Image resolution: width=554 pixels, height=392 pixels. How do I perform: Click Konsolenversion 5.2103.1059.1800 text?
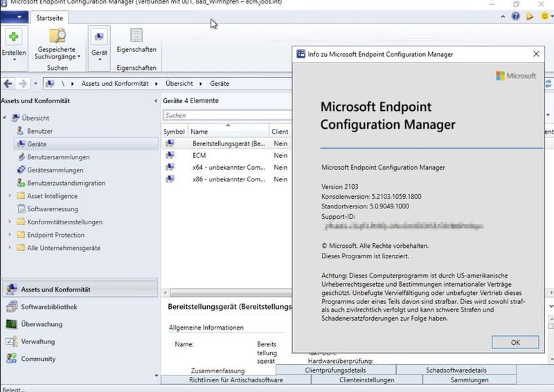click(371, 197)
